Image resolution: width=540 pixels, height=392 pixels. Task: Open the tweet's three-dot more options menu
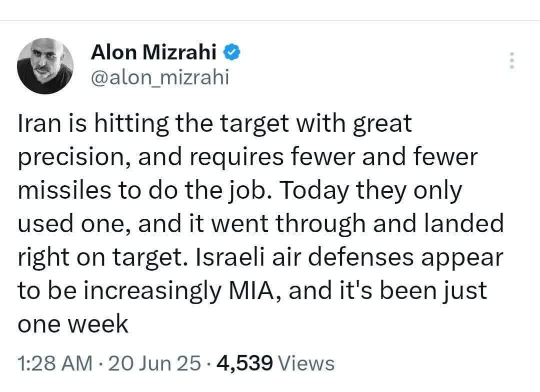[x=510, y=61]
